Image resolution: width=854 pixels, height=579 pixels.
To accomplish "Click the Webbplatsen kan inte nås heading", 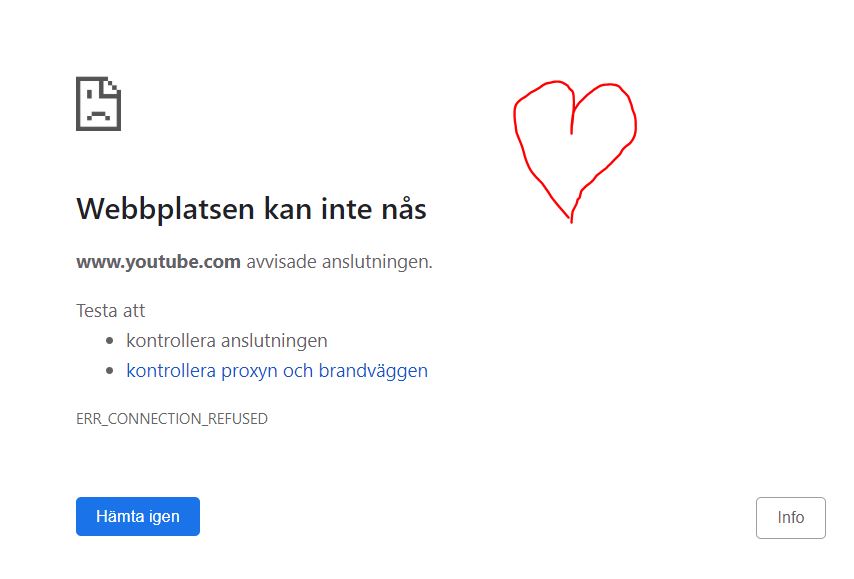I will click(x=251, y=210).
